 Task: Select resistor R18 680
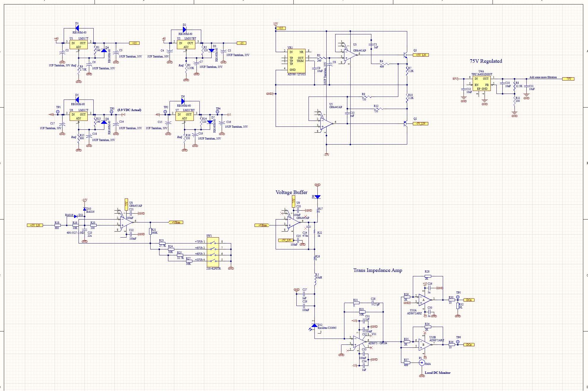tap(57, 225)
